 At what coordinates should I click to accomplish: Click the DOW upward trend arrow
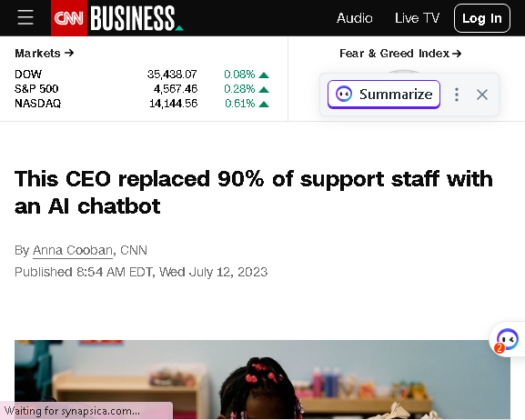[x=264, y=75]
